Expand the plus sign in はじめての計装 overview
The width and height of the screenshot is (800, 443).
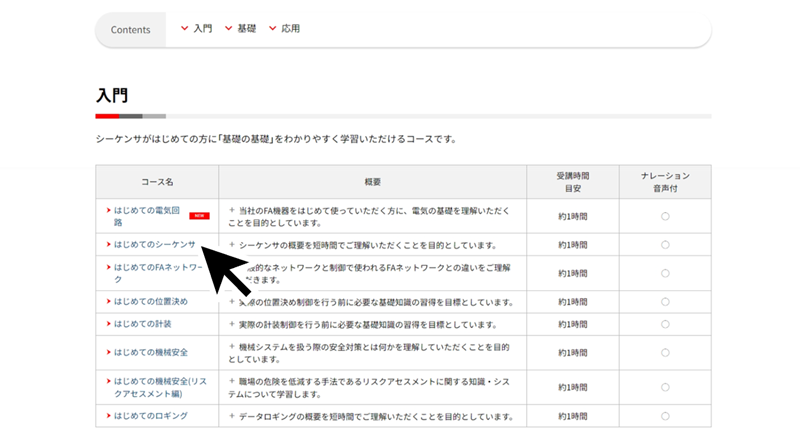[232, 324]
